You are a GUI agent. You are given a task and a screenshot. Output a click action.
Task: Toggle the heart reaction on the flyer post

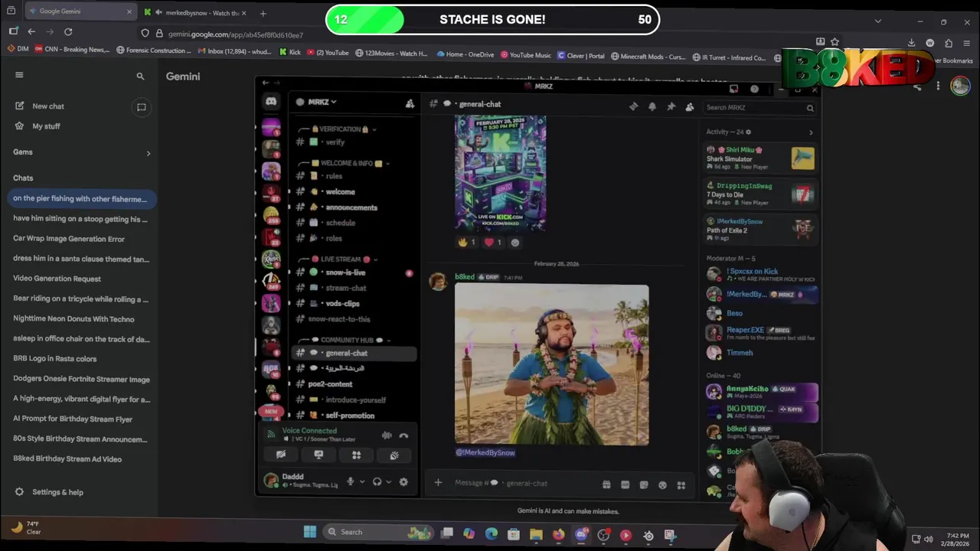point(493,243)
